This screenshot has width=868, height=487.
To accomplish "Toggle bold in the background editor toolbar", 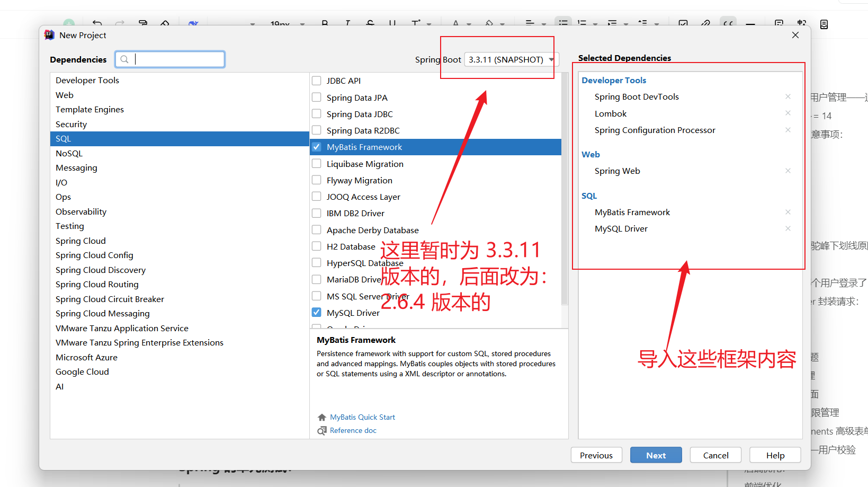I will coord(325,23).
